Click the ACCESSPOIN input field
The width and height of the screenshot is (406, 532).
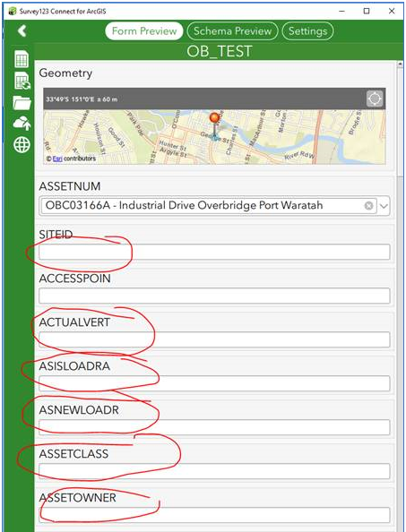(x=214, y=296)
